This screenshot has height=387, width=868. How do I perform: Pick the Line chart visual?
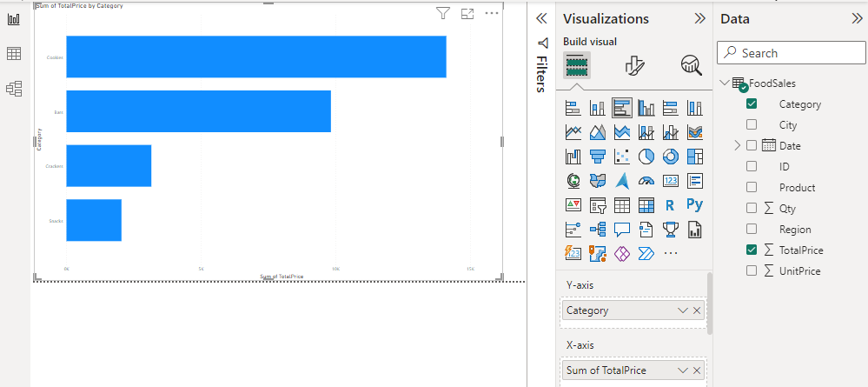(573, 132)
